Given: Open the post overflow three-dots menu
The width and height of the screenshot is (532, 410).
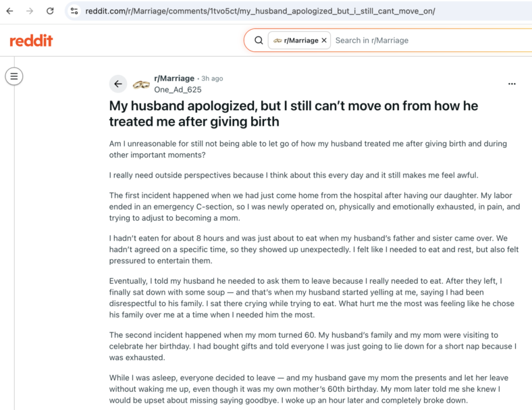Looking at the screenshot, I should (512, 84).
